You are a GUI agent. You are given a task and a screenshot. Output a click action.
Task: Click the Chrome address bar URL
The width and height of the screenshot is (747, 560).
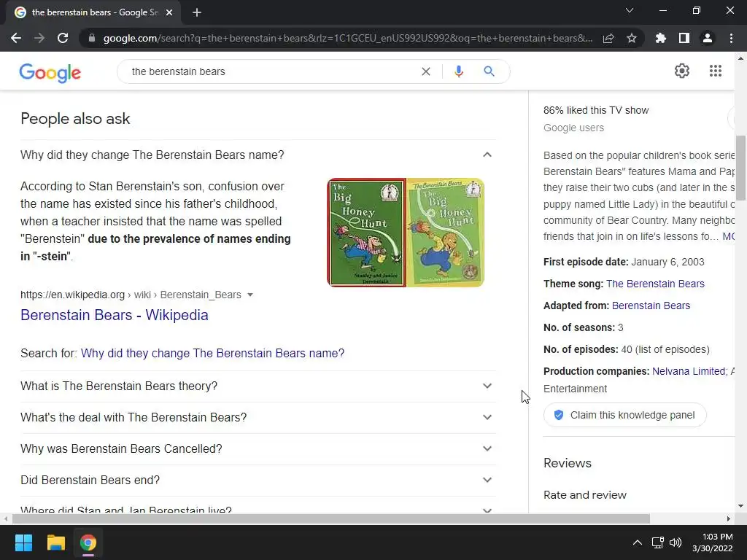tap(348, 38)
